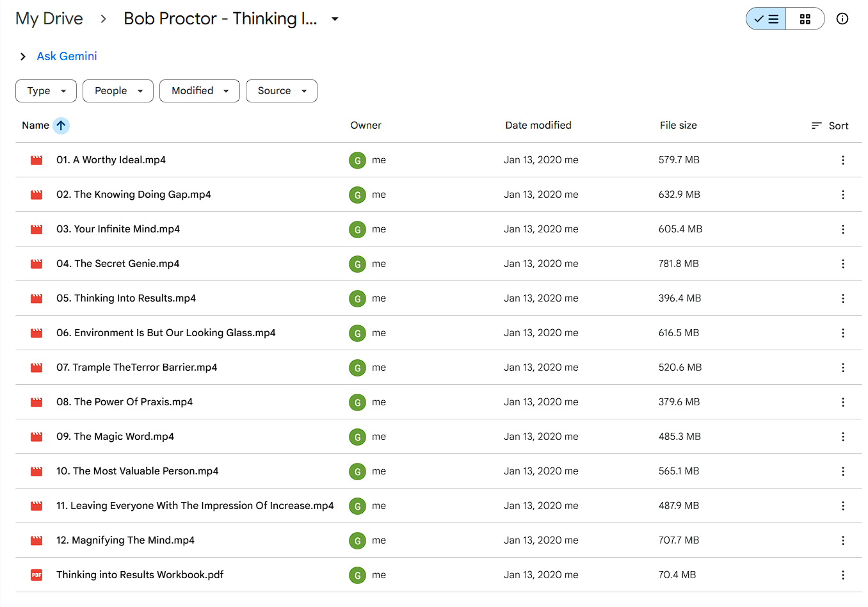The image size is (868, 607).
Task: Show more actions for 03. Your Infinite Mind.mp4
Action: click(x=843, y=229)
